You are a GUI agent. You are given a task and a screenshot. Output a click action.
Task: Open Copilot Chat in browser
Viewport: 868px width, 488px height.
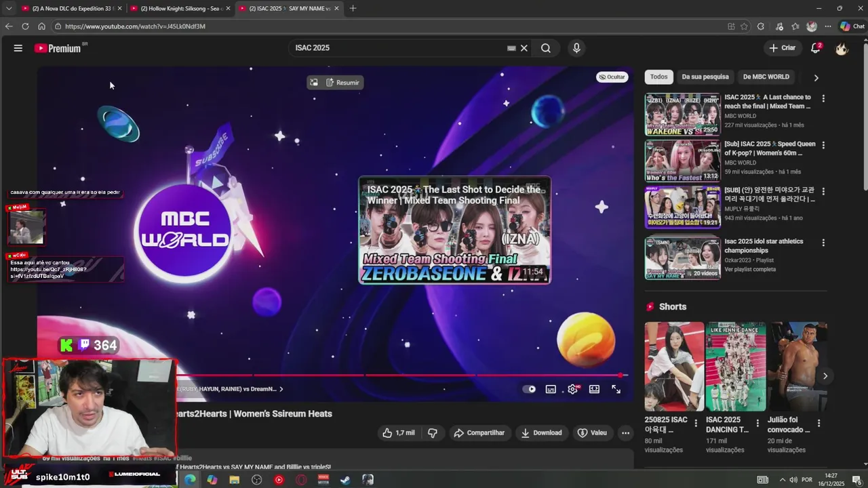pos(852,26)
